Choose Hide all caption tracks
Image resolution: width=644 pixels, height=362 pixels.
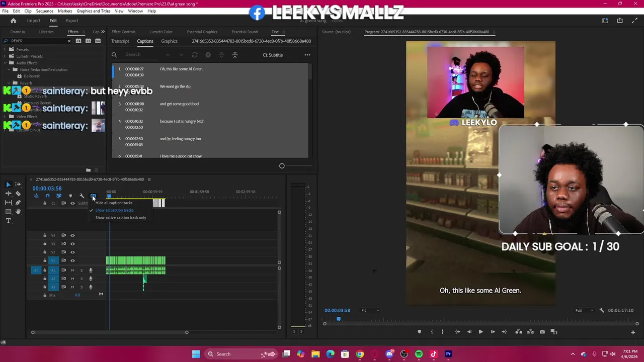114,203
